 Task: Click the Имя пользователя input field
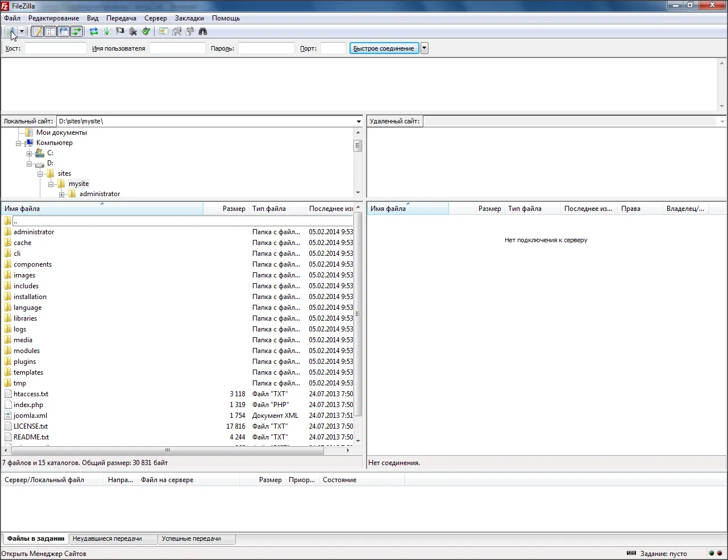coord(177,48)
